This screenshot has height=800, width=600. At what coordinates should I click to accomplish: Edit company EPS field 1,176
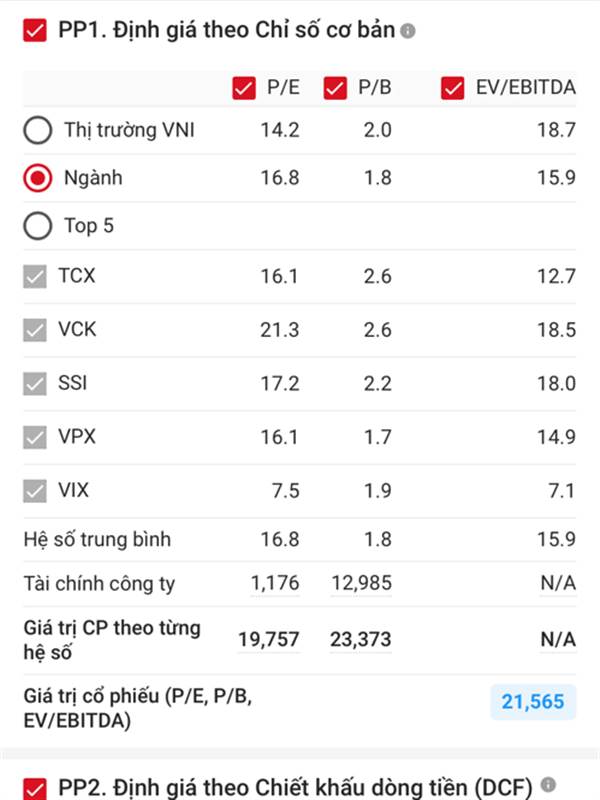click(x=275, y=583)
